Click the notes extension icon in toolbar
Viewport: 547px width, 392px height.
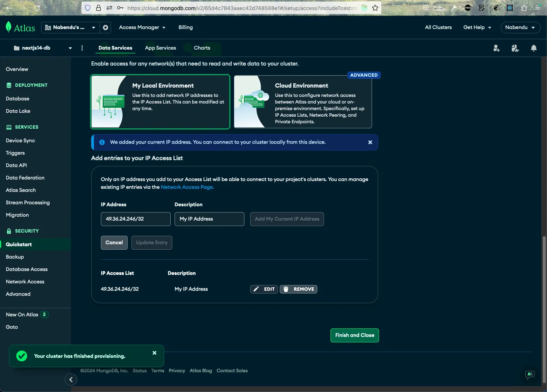(x=482, y=8)
